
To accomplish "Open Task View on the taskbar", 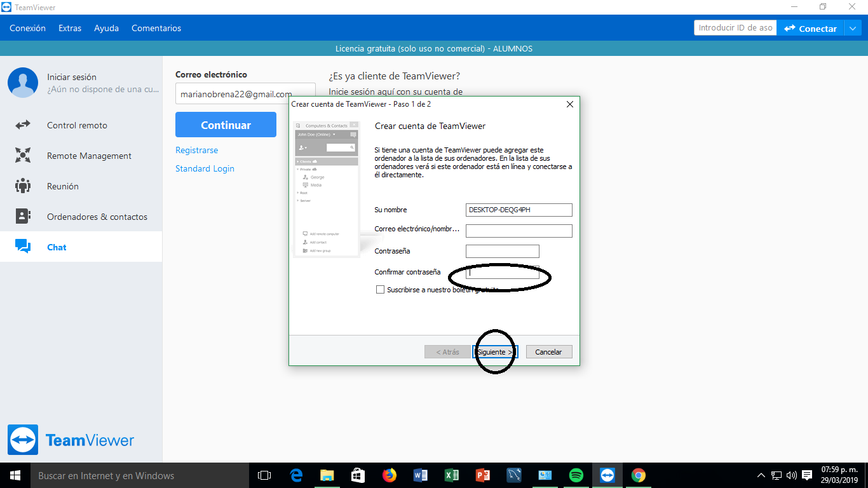I will click(x=264, y=475).
